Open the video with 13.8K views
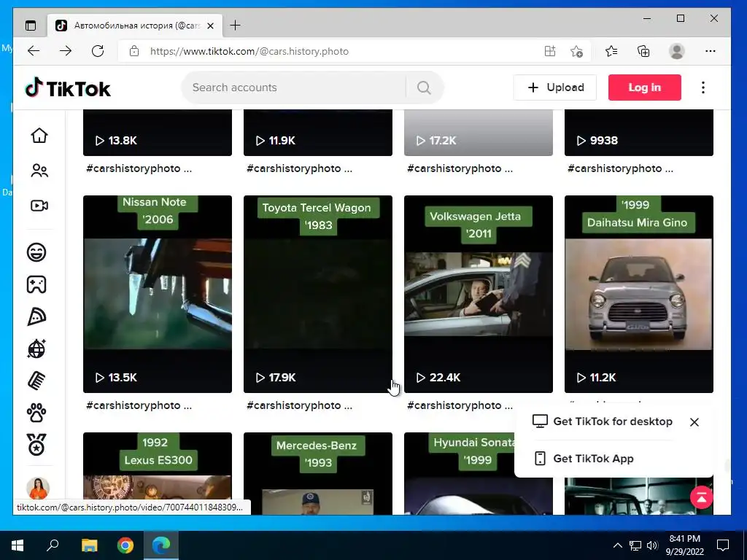 click(158, 133)
